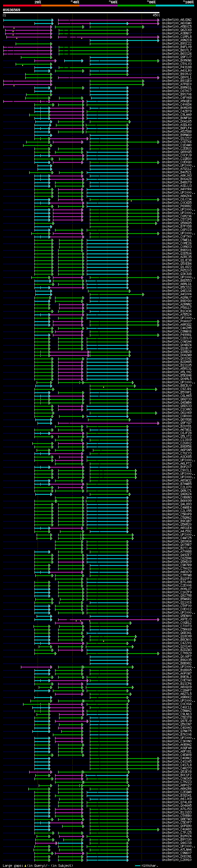197x868 pixels.
Task: Select the UniRef100_A9NZC8 label
Action: point(177,40)
